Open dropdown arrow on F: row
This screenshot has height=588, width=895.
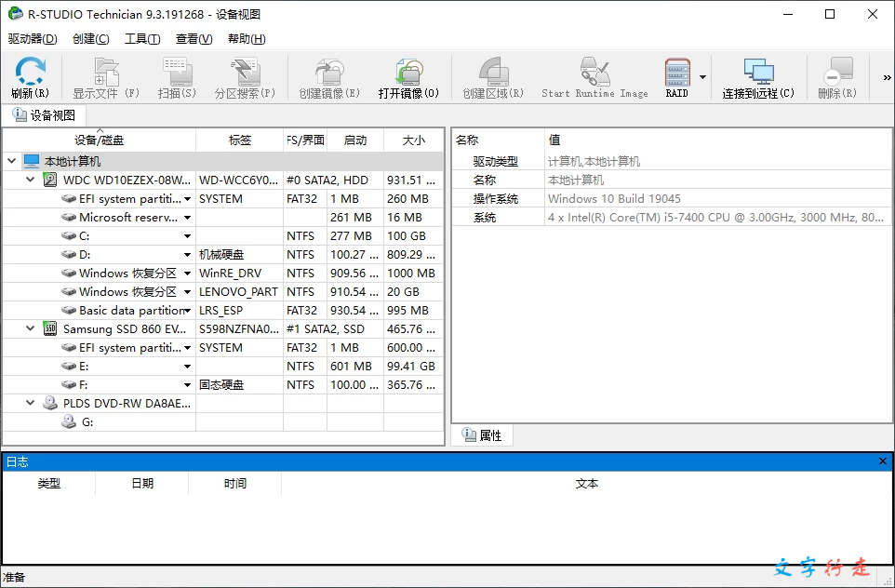click(x=187, y=385)
